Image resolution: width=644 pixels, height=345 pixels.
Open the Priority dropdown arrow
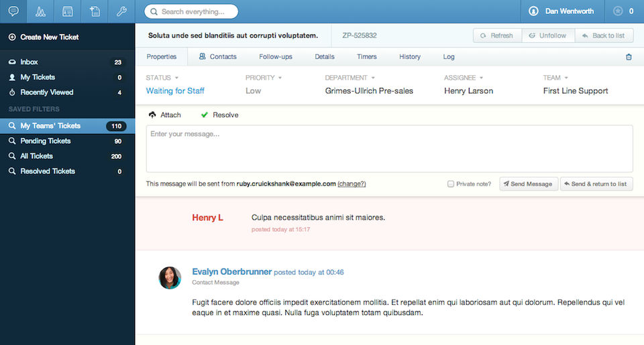coord(280,78)
